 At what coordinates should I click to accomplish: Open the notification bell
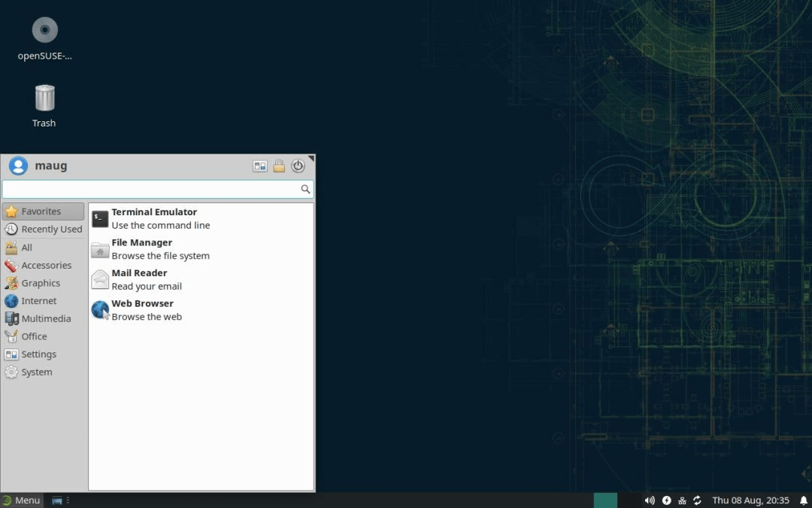(801, 500)
